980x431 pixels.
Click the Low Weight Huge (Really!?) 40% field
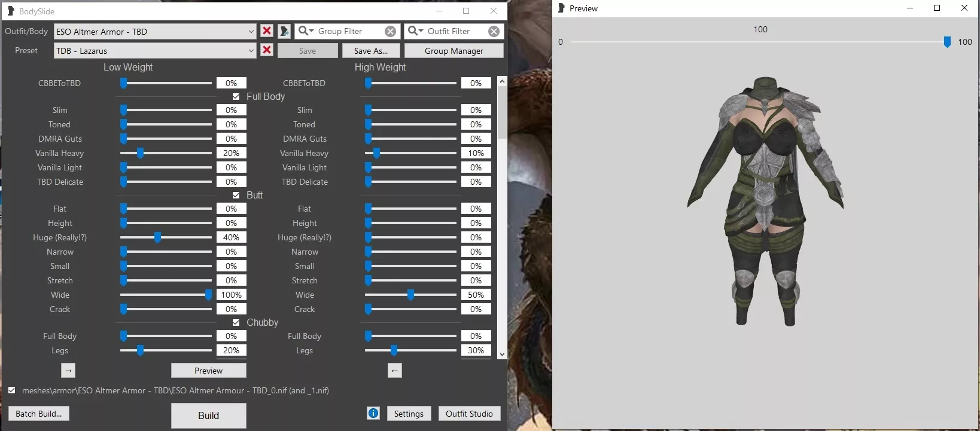(x=231, y=237)
